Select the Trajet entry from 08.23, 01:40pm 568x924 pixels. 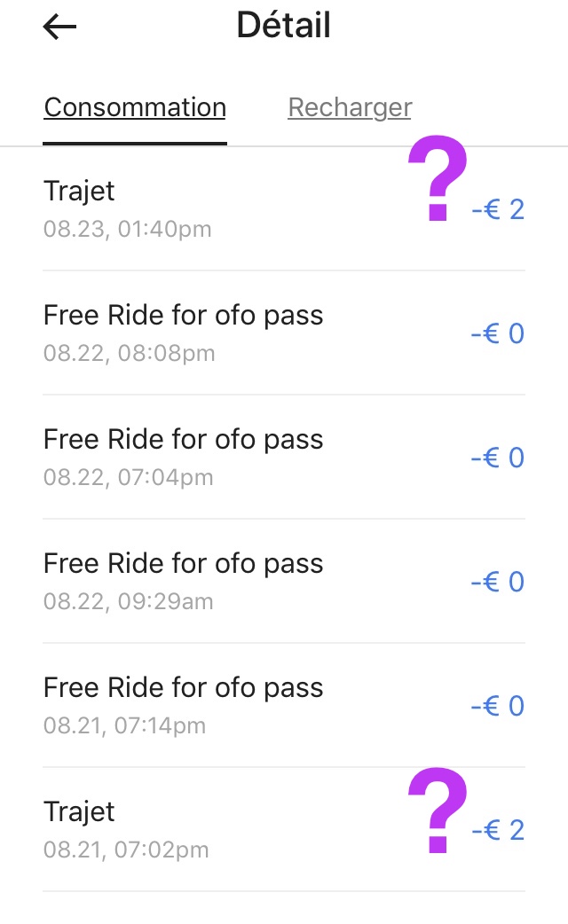284,208
